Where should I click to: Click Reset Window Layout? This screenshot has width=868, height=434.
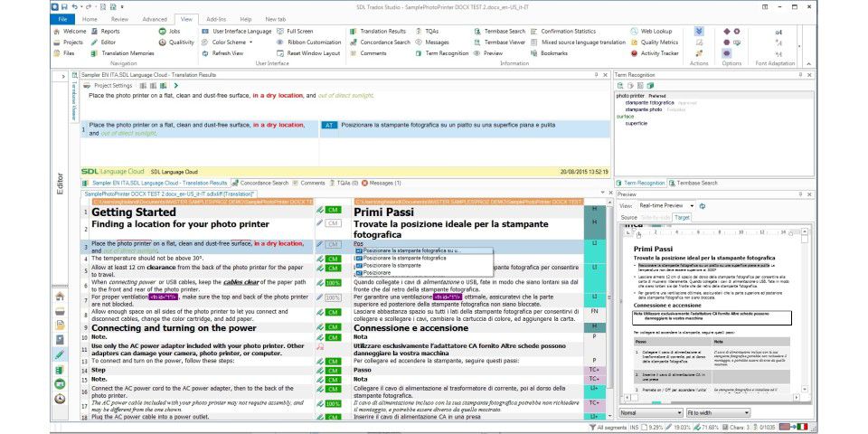307,53
